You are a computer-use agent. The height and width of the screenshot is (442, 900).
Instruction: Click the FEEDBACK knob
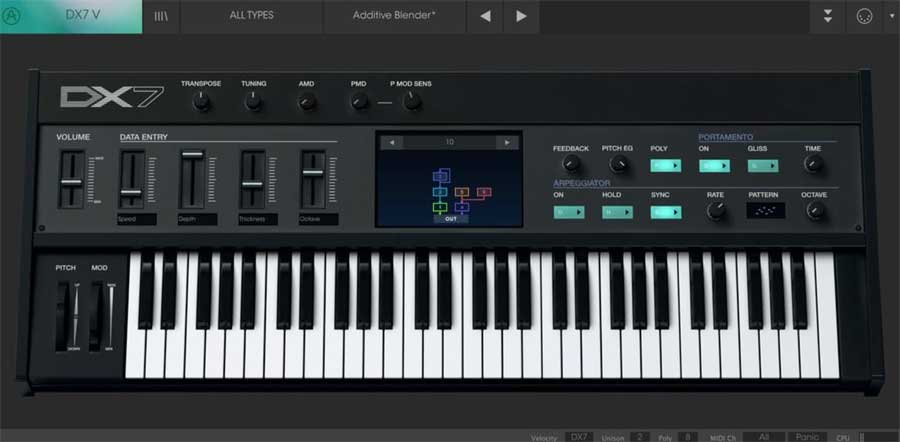(571, 164)
